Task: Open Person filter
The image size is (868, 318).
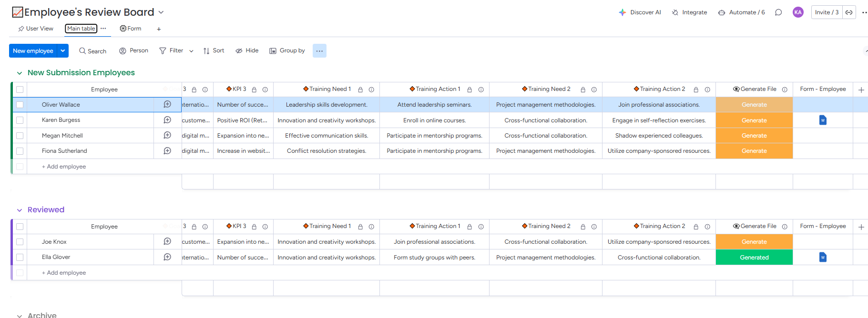Action: 133,50
